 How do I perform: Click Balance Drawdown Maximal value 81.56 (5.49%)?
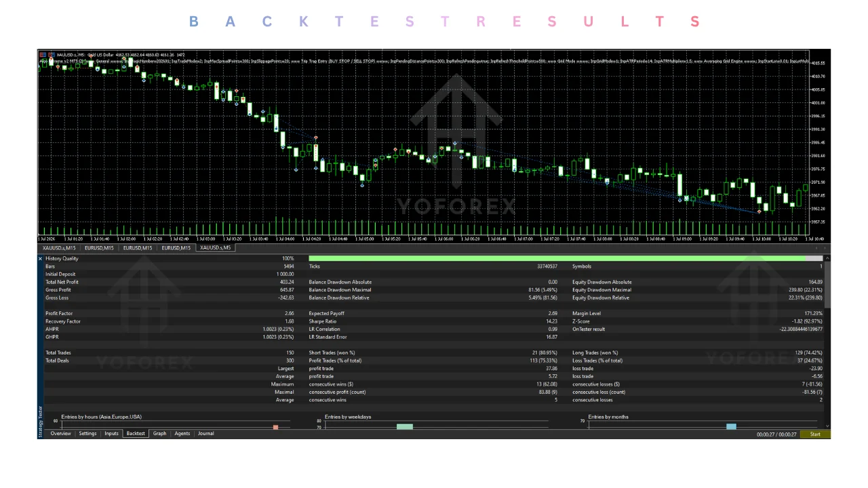542,290
